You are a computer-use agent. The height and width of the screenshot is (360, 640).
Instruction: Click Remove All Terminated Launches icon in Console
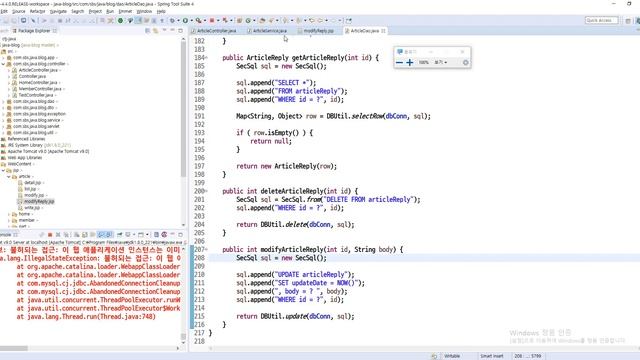[x=66, y=235]
